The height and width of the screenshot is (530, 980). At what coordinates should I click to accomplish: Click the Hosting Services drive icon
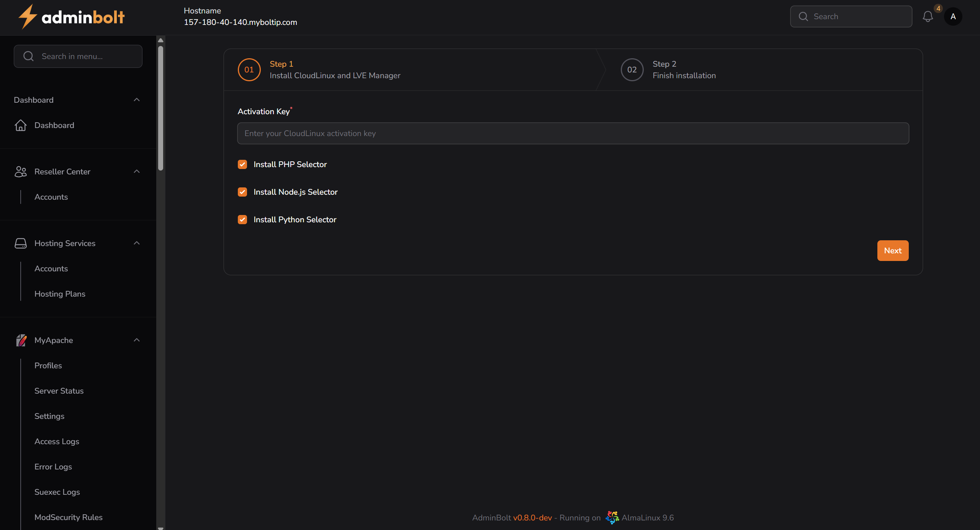pos(21,243)
